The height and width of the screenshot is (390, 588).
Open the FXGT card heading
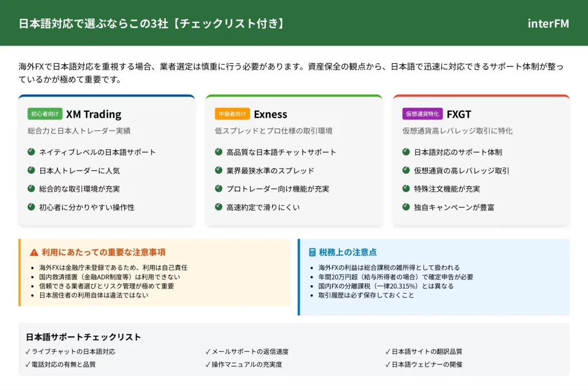[x=459, y=114]
